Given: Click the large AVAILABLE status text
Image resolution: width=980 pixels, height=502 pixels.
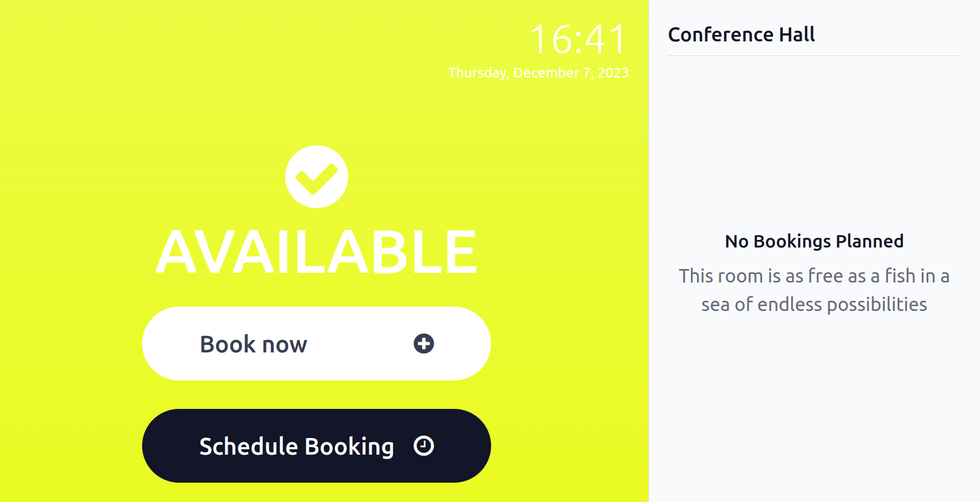Looking at the screenshot, I should point(317,251).
